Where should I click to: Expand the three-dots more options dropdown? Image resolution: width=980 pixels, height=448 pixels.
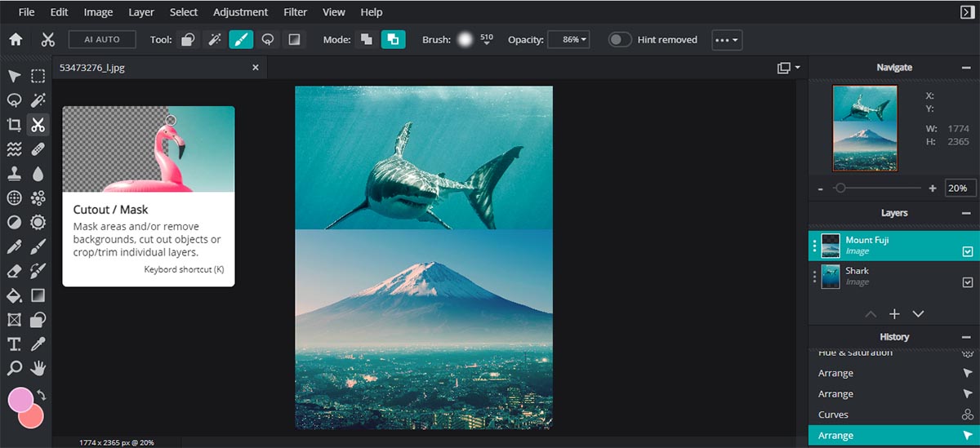[x=727, y=39]
